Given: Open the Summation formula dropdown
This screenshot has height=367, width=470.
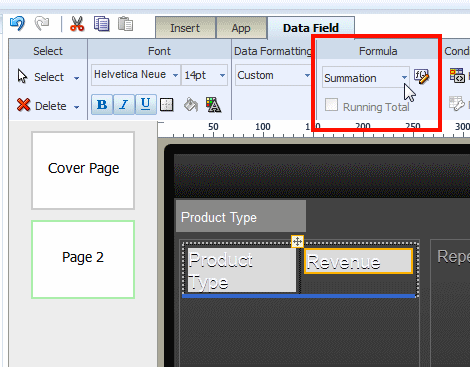Looking at the screenshot, I should tap(365, 78).
